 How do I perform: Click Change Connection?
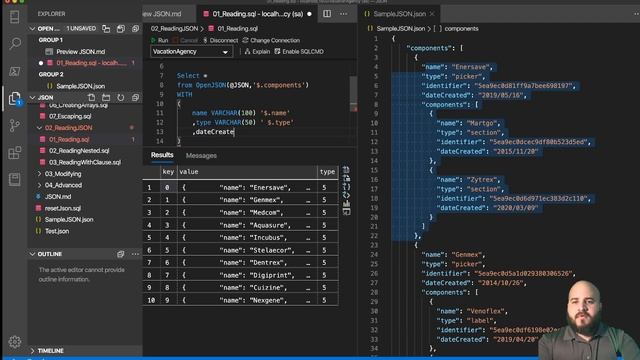point(271,40)
